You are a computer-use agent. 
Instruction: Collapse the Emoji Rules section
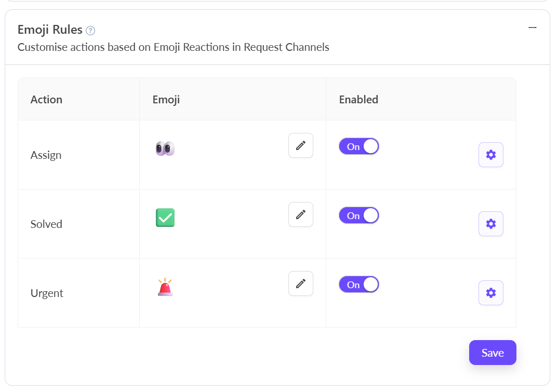[532, 28]
